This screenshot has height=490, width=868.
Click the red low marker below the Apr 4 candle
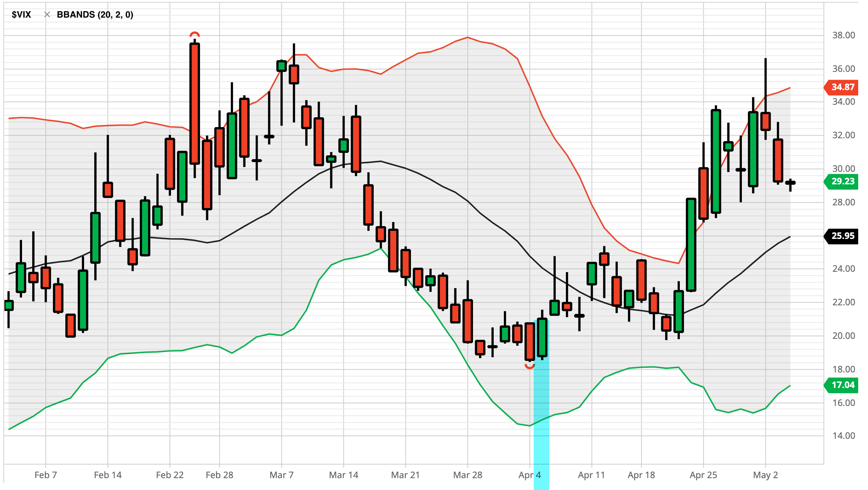pyautogui.click(x=530, y=366)
